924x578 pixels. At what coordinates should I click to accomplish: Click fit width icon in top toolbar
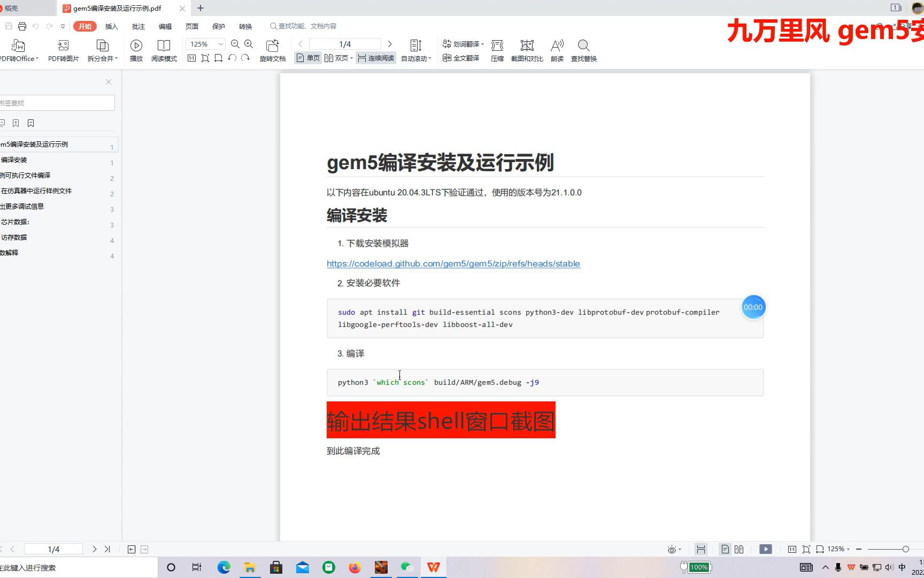click(x=218, y=58)
